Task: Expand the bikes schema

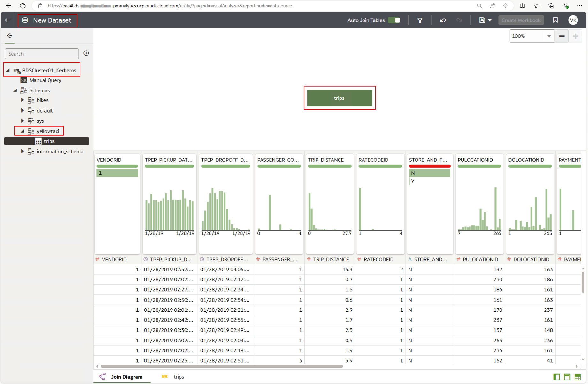Action: coord(22,100)
